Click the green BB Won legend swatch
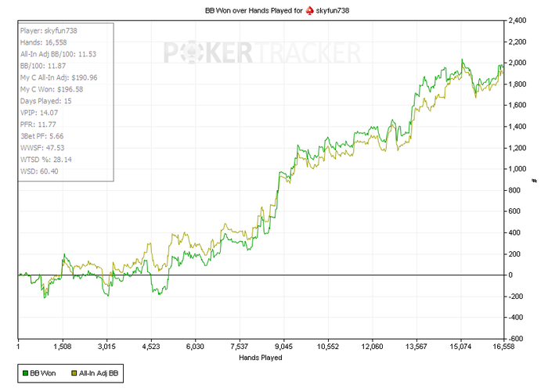This screenshot has width=548, height=392. click(x=25, y=373)
